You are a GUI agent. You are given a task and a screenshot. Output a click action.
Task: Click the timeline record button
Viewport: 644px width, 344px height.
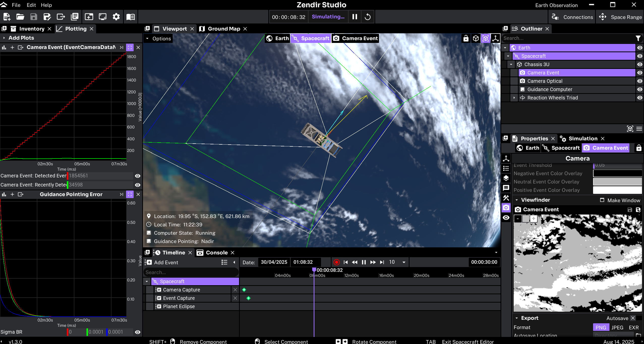[336, 262]
